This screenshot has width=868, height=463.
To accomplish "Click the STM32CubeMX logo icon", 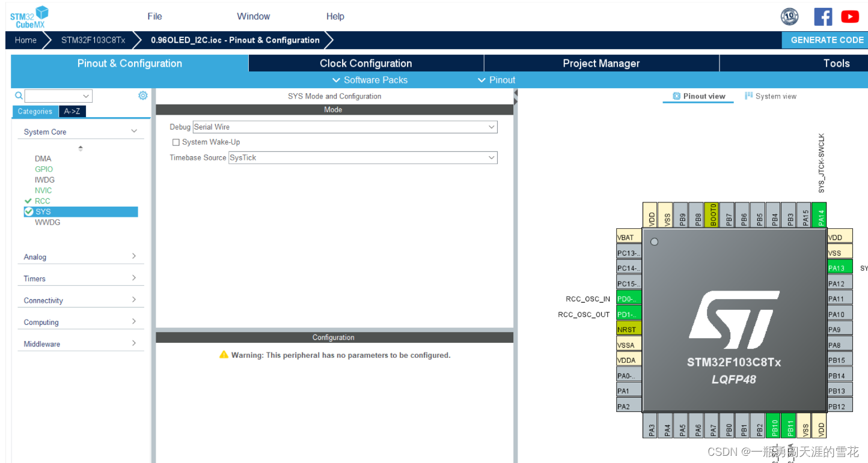I will click(29, 16).
